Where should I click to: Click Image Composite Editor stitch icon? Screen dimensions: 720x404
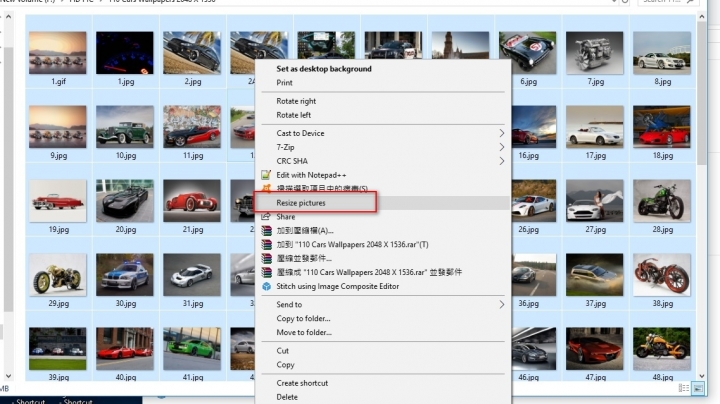(266, 286)
